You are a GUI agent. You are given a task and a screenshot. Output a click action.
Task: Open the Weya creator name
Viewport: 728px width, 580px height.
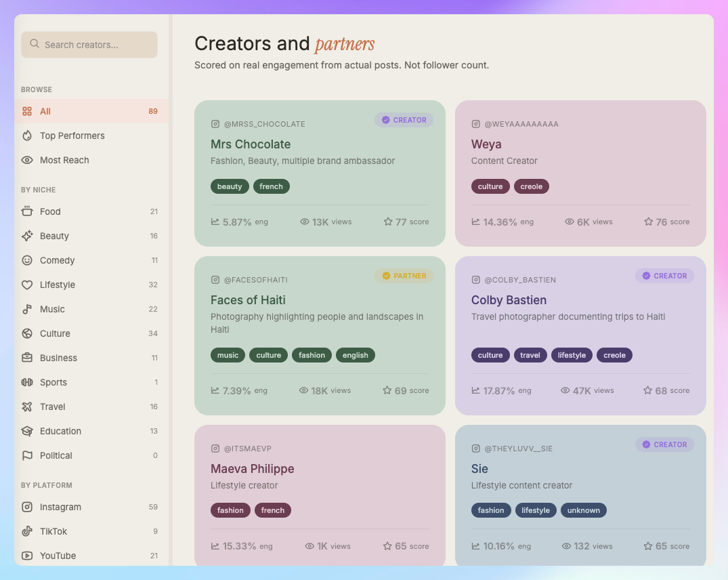[x=486, y=144]
